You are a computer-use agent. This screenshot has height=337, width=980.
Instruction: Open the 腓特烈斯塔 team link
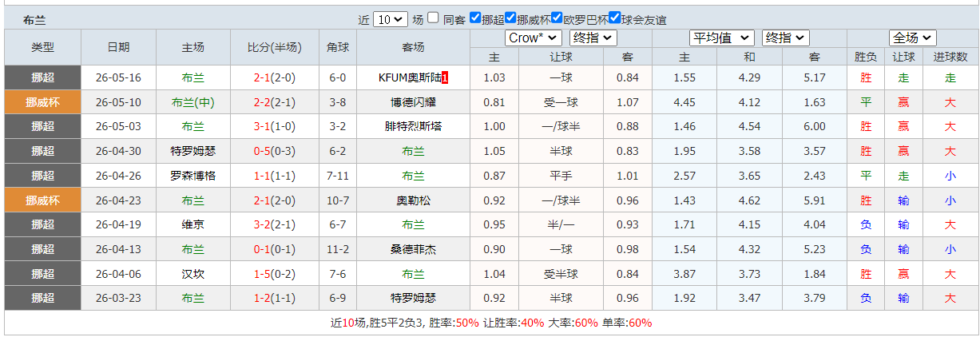pyautogui.click(x=413, y=126)
